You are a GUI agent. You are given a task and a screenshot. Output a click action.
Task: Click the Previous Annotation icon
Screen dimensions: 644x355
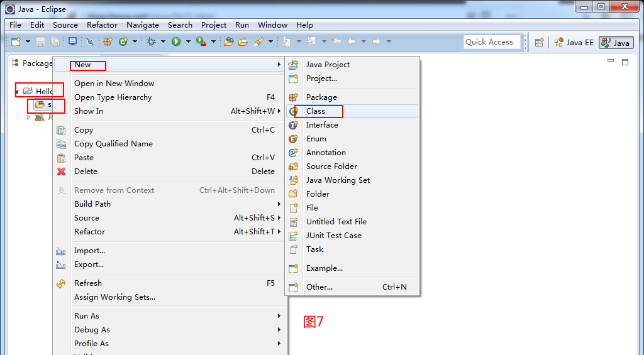tap(312, 41)
